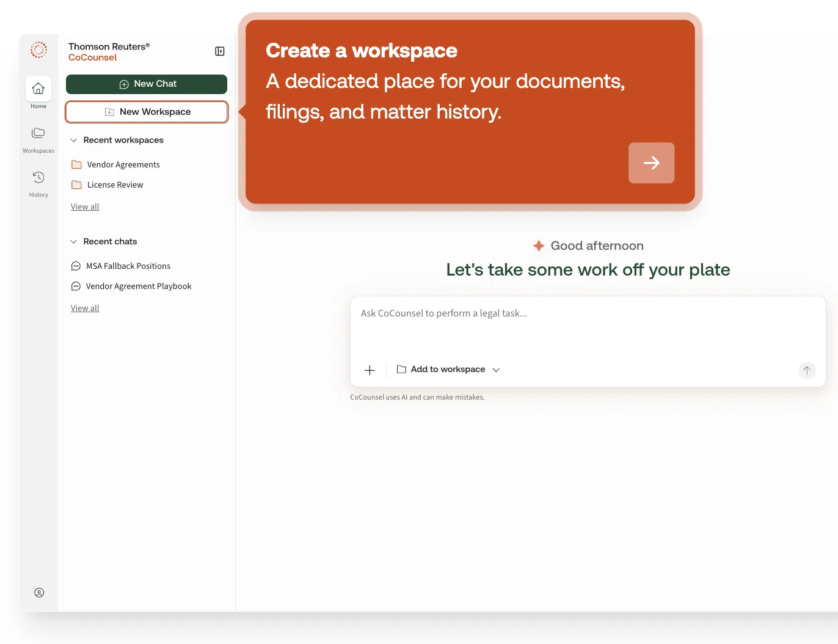
Task: Advance the tooltip with the arrow button
Action: 651,163
